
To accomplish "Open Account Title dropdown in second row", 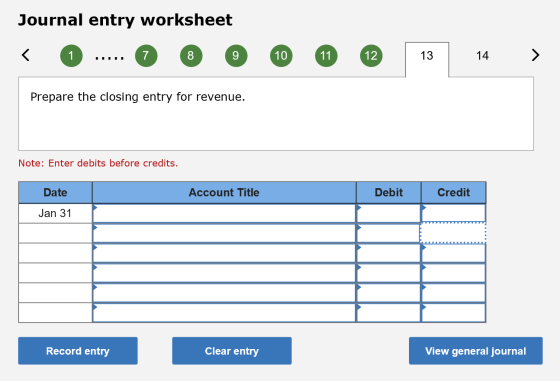I will [x=224, y=234].
